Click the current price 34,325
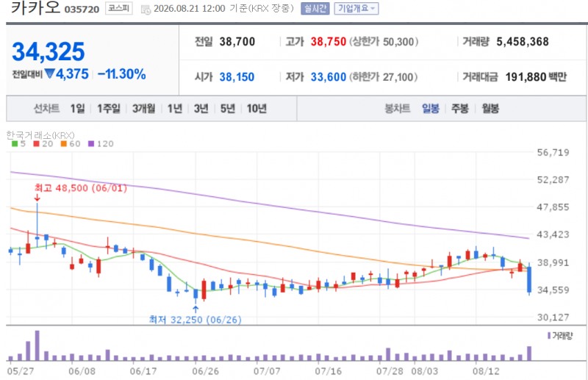This screenshot has height=380, width=588. (x=49, y=51)
